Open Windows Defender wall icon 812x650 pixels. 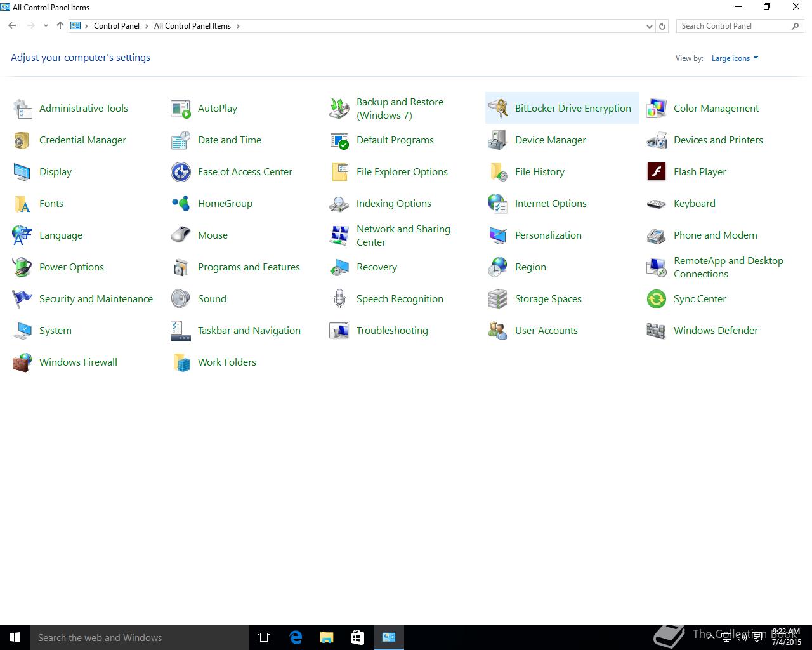click(657, 331)
